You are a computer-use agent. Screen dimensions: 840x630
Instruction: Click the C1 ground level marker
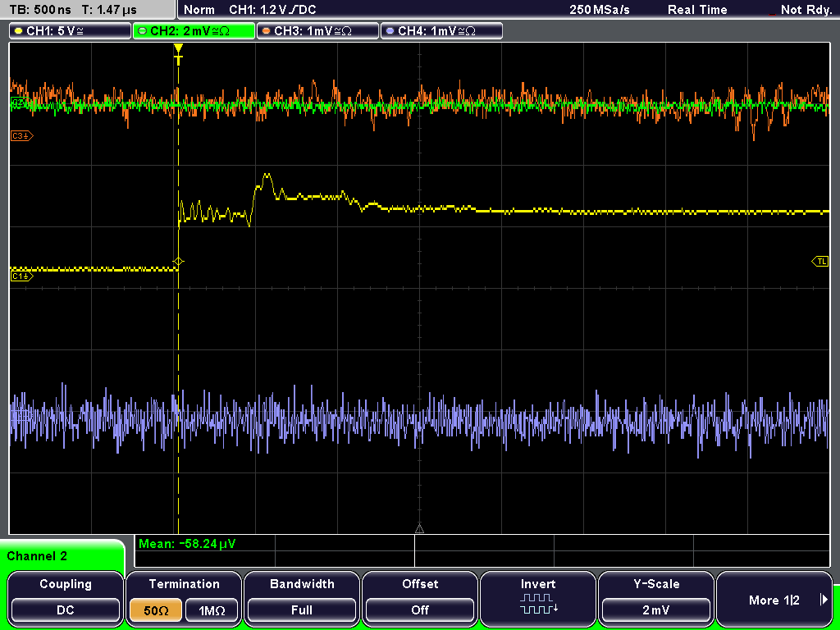tap(22, 276)
